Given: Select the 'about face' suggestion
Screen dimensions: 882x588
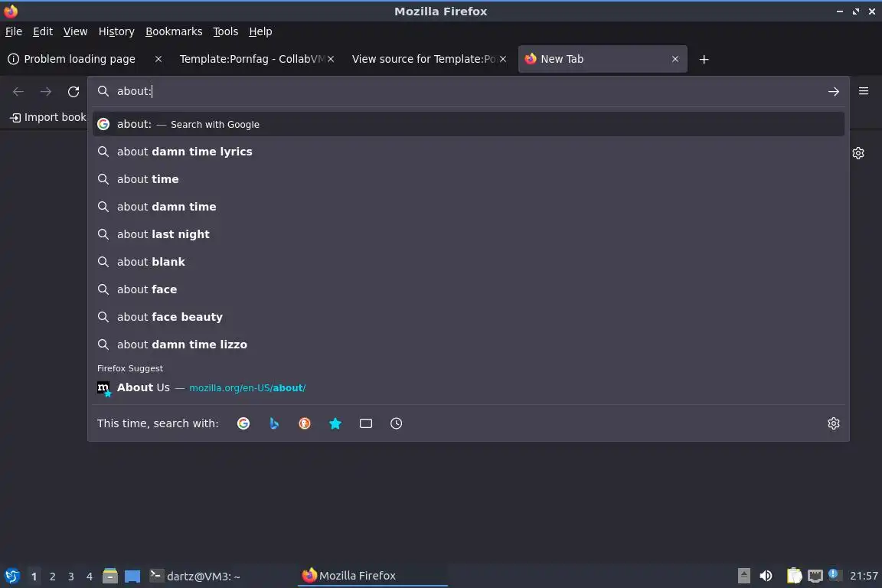Looking at the screenshot, I should [468, 289].
